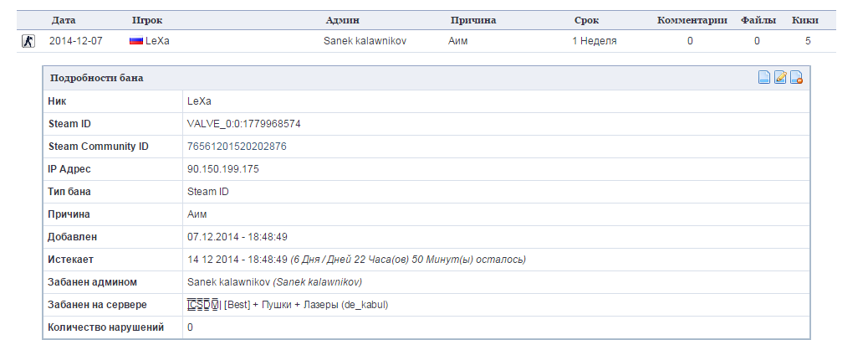
Task: Click the Админ column header
Action: 343,21
